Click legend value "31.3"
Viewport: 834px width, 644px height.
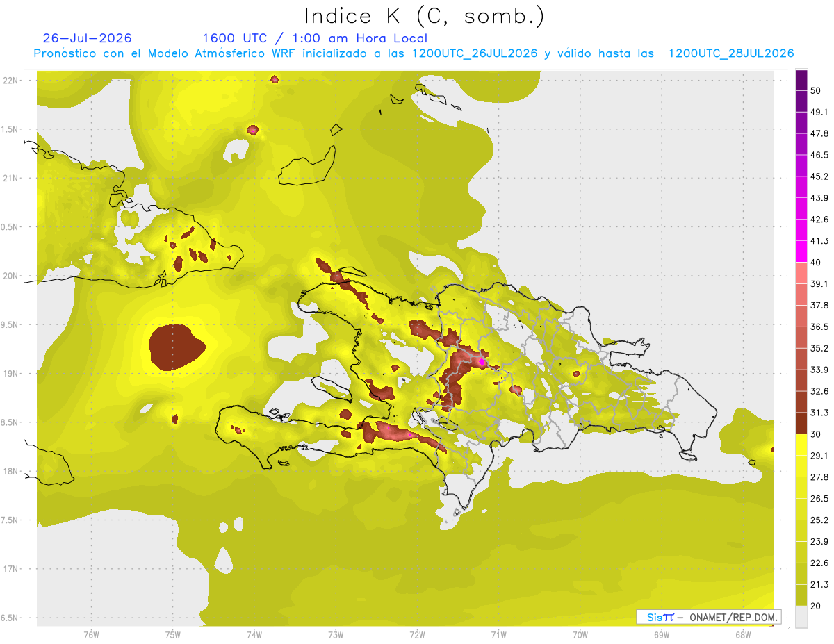pos(819,413)
